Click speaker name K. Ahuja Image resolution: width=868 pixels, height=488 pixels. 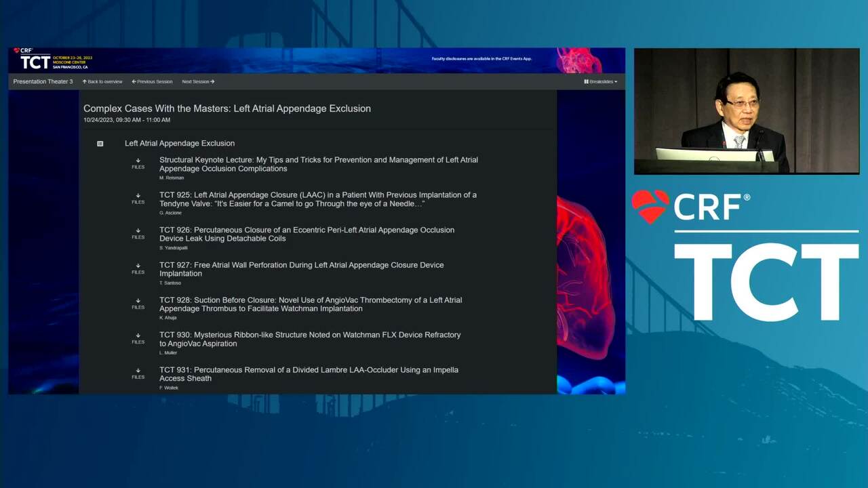click(168, 318)
